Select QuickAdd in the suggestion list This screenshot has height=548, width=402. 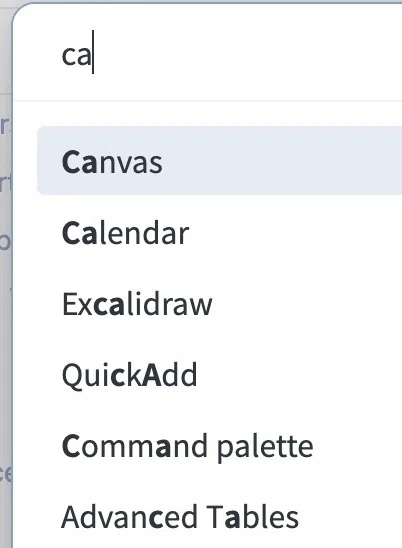coord(220,375)
